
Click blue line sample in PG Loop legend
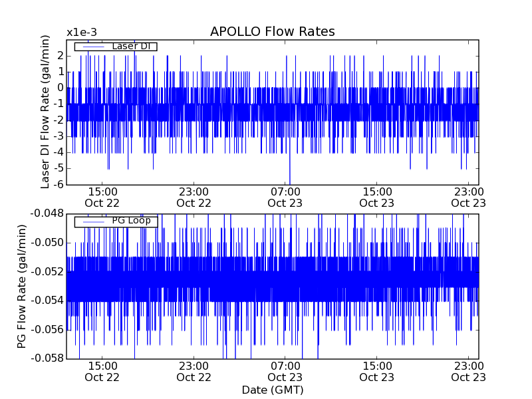92,221
